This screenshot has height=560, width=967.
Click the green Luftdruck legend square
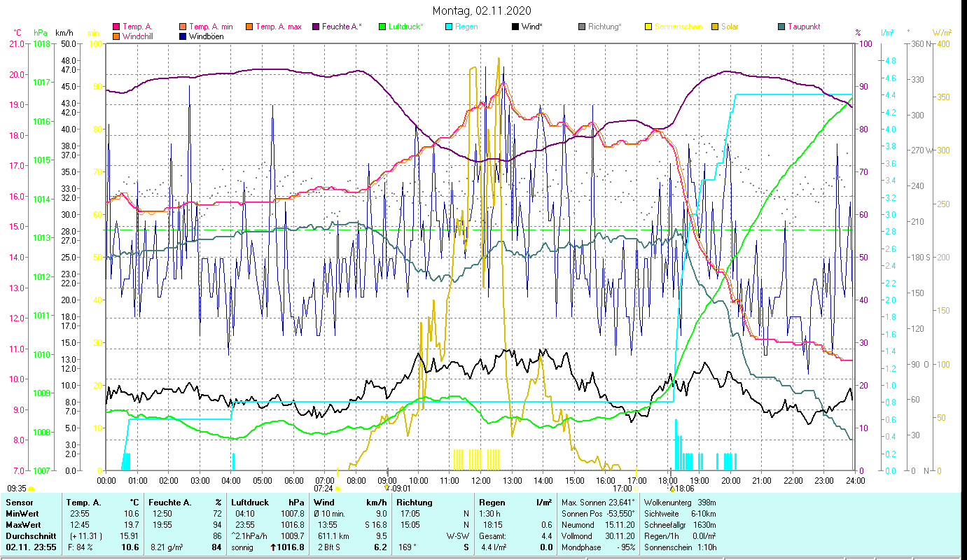pyautogui.click(x=382, y=27)
